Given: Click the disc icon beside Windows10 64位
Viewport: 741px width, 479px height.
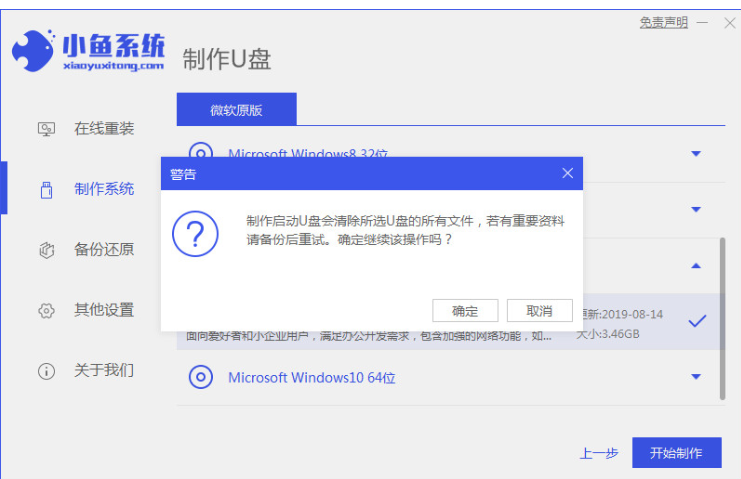Looking at the screenshot, I should click(x=201, y=377).
